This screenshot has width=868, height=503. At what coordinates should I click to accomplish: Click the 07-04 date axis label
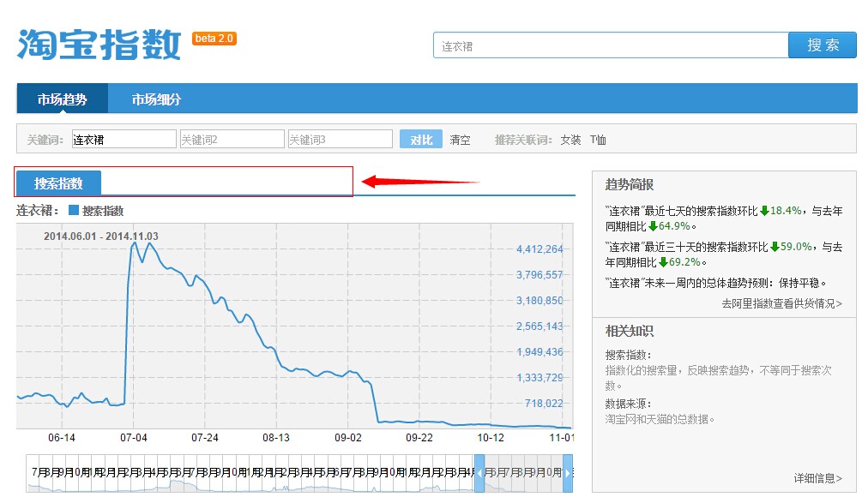coord(134,438)
